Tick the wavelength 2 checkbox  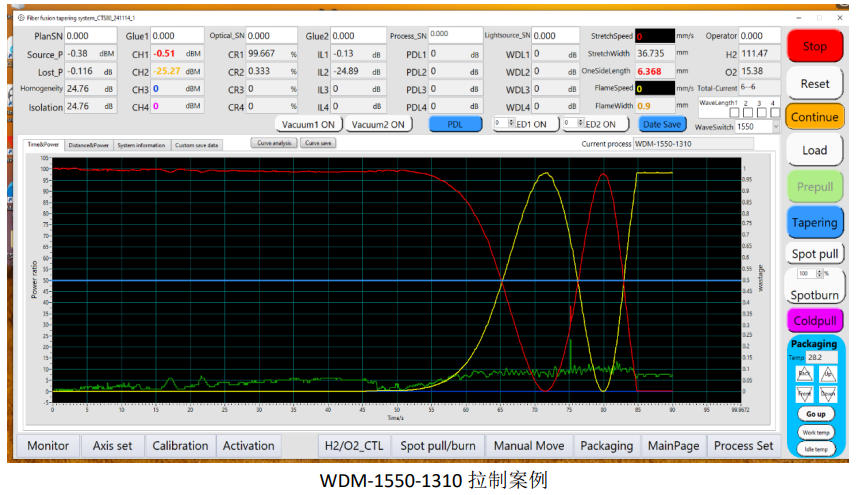tap(746, 113)
